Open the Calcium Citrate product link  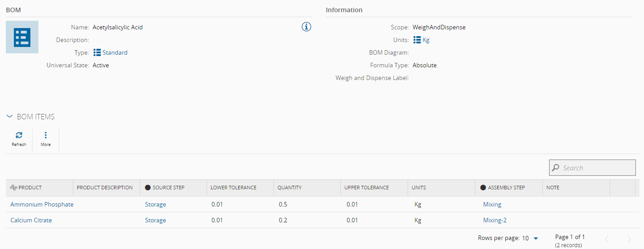(x=31, y=220)
